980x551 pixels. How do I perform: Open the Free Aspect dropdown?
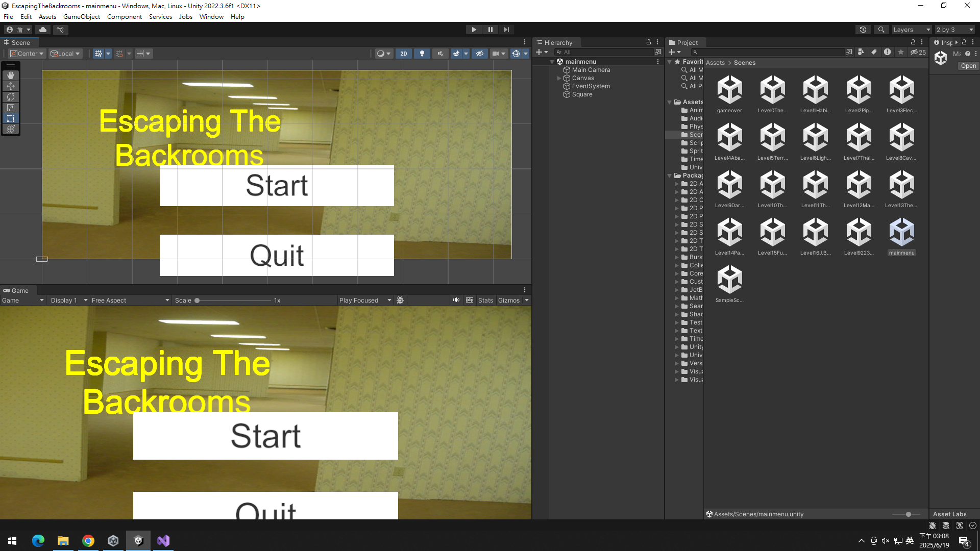pos(130,300)
